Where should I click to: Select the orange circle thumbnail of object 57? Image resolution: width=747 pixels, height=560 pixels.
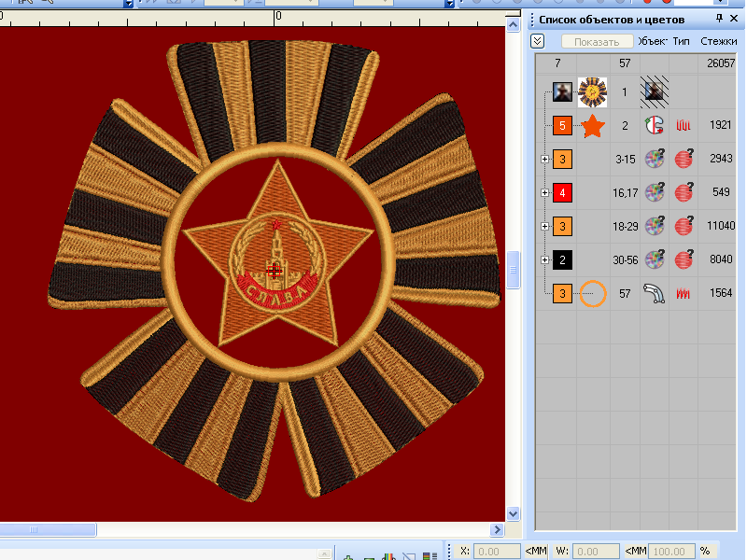tap(593, 293)
